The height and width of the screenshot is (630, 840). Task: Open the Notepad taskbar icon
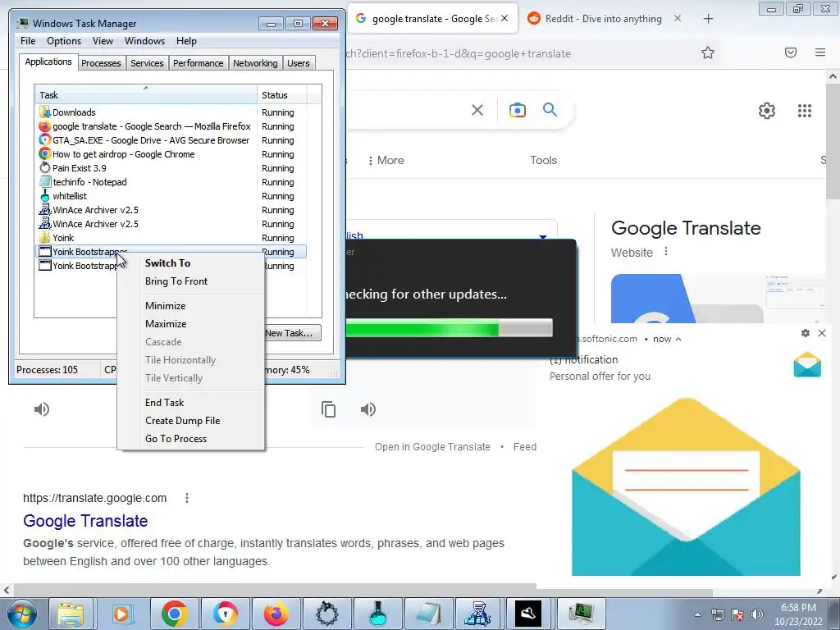coord(428,614)
